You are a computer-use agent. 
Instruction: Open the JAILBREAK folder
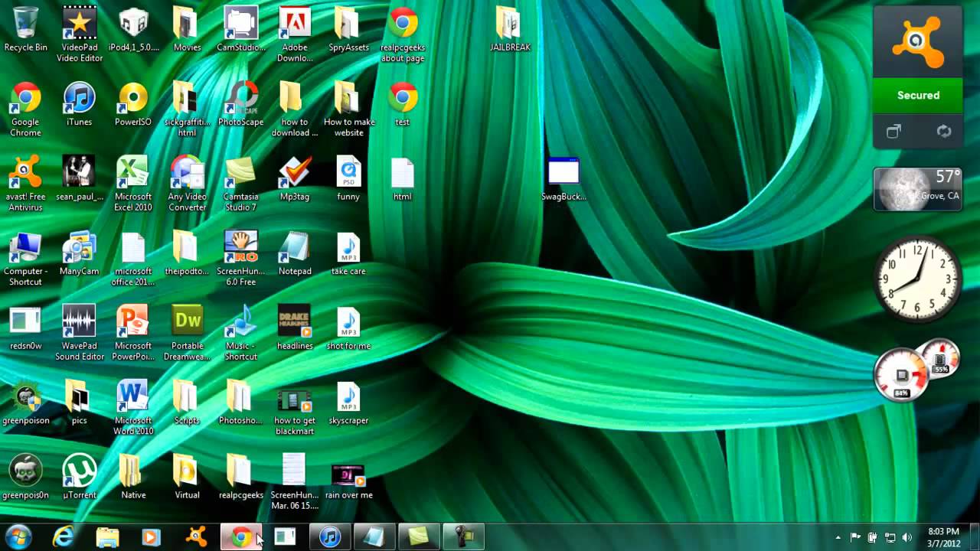(x=510, y=29)
